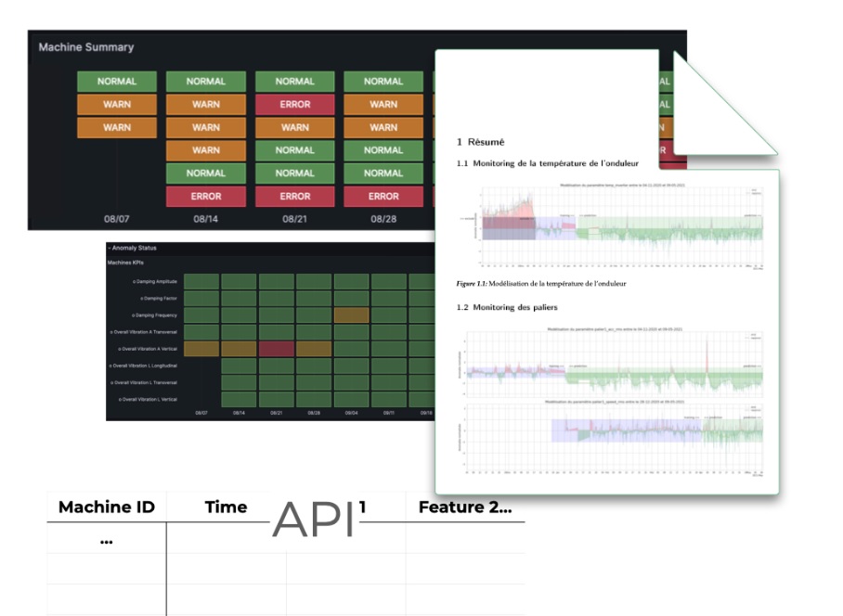
Task: Click the 08/21 date label under Machine Summary
Action: tap(294, 219)
